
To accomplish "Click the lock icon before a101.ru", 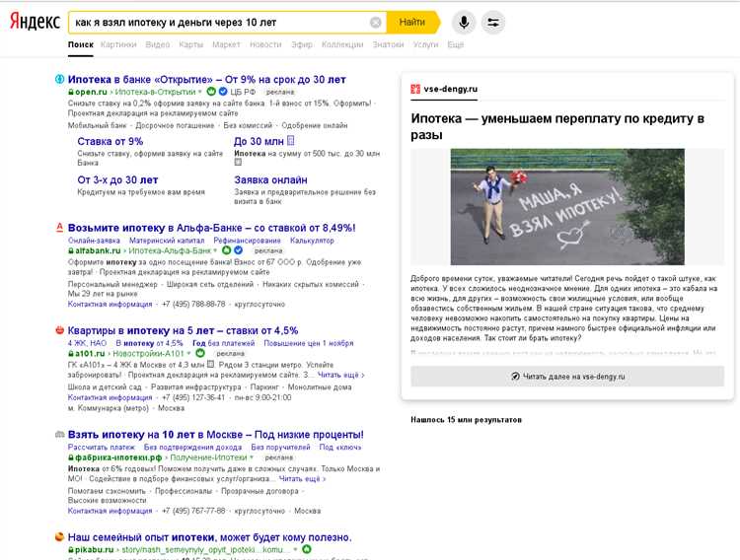I will [71, 354].
